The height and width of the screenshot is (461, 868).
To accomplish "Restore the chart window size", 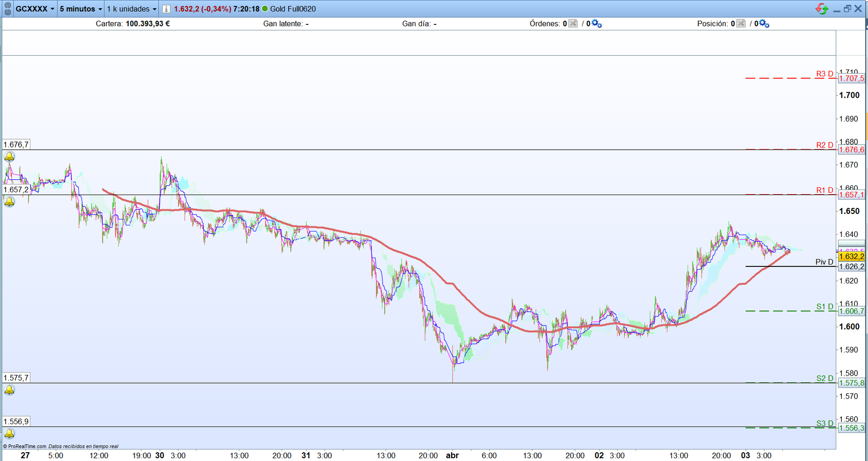I will tap(847, 9).
